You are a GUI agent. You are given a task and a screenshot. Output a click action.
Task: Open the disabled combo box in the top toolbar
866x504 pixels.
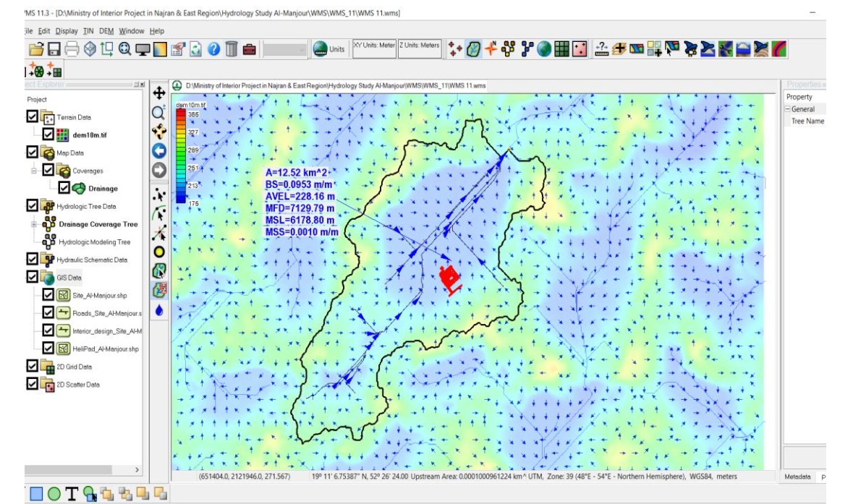pos(284,50)
